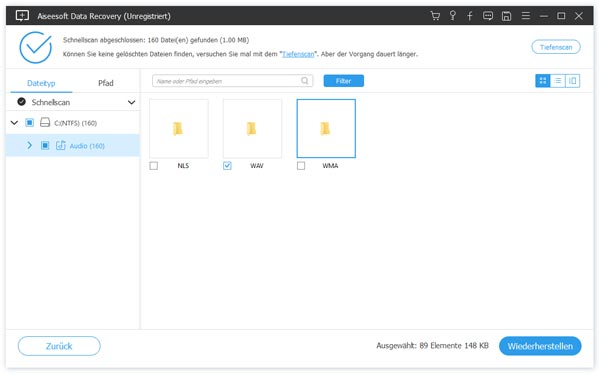Image resolution: width=600 pixels, height=374 pixels.
Task: Switch to list view
Action: click(x=558, y=81)
